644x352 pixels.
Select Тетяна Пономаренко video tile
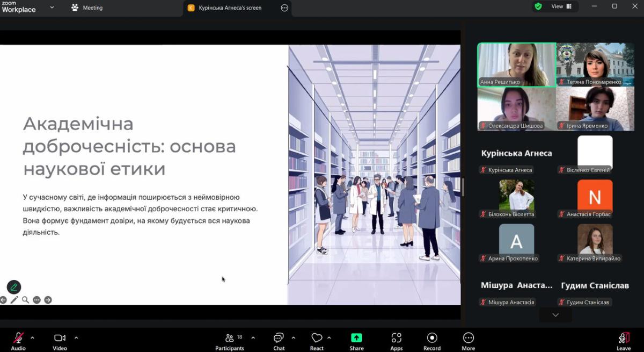595,65
